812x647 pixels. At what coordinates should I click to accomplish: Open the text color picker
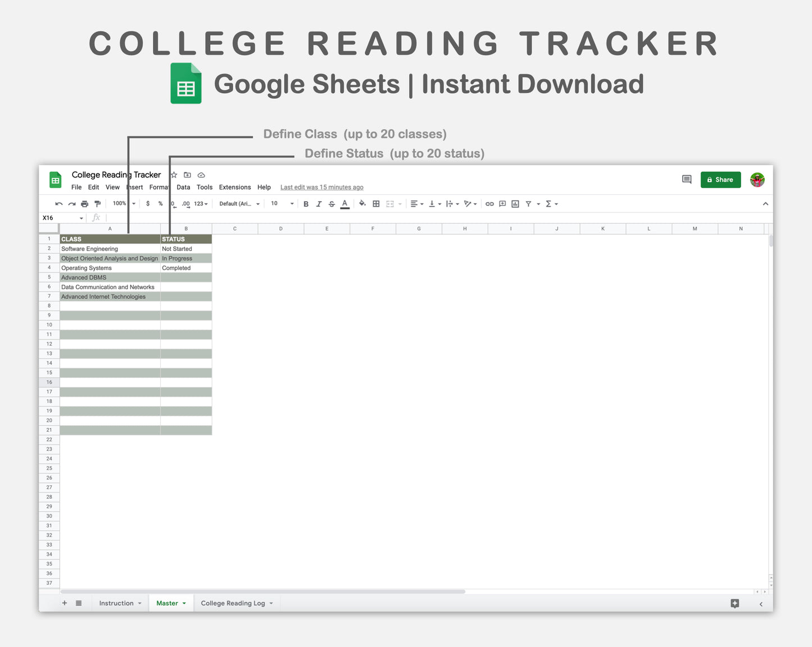[x=344, y=203]
